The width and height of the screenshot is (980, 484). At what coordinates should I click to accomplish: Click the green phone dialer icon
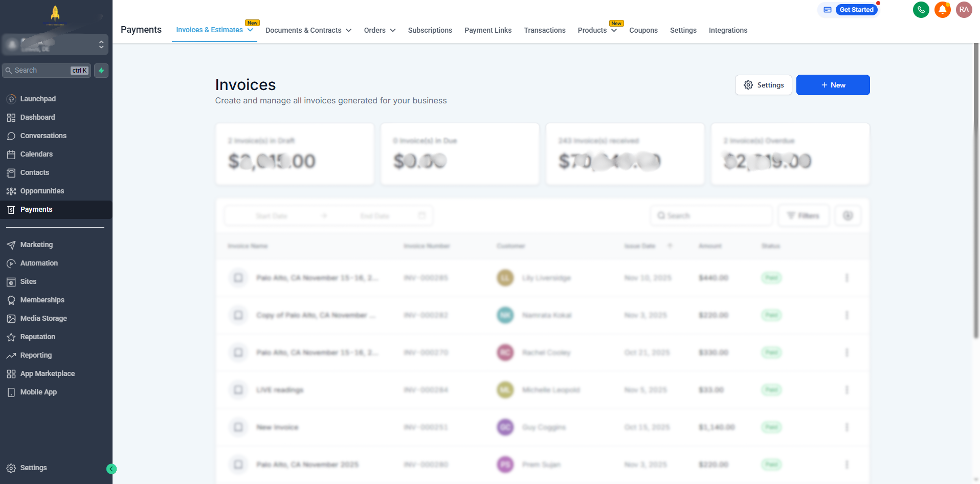921,10
